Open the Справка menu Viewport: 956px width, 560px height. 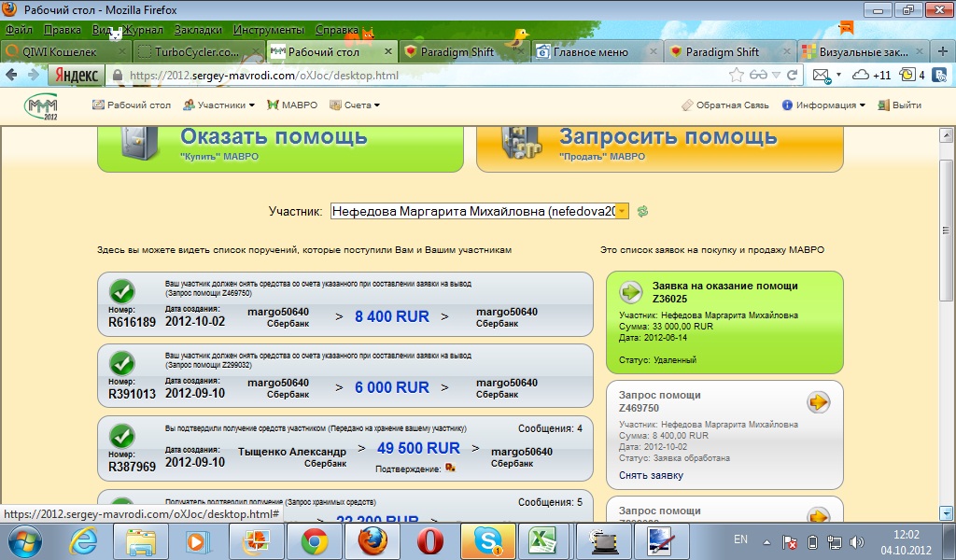click(x=337, y=29)
